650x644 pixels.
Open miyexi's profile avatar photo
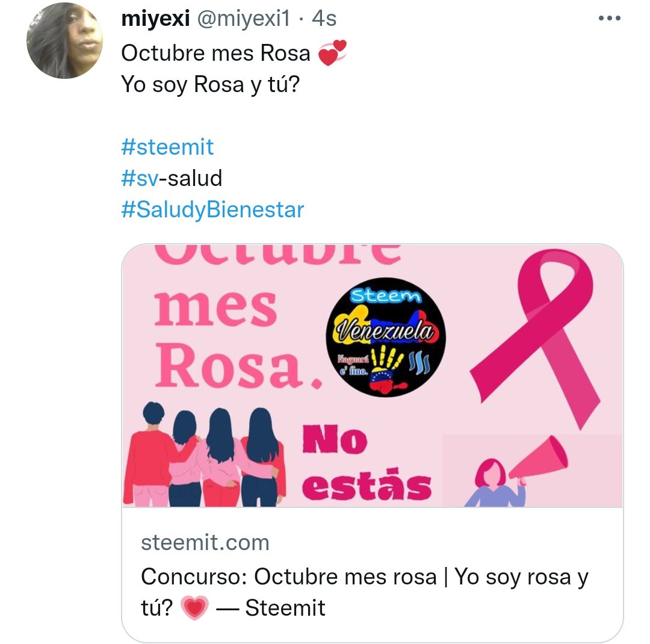64,41
